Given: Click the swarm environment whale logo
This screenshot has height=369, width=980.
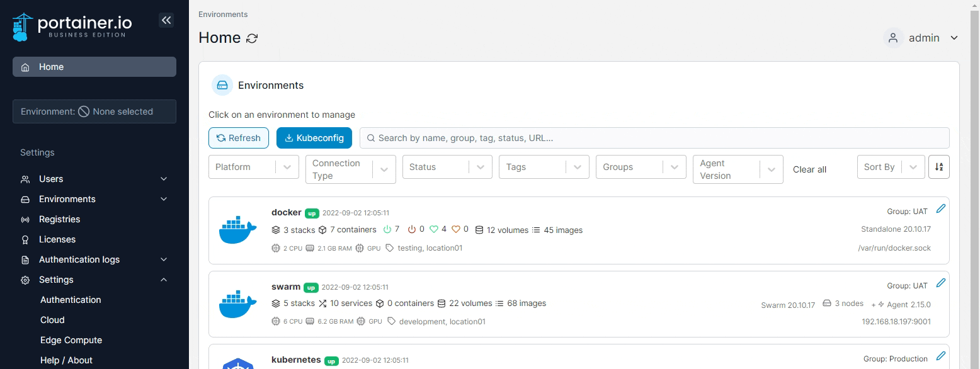Looking at the screenshot, I should point(237,304).
